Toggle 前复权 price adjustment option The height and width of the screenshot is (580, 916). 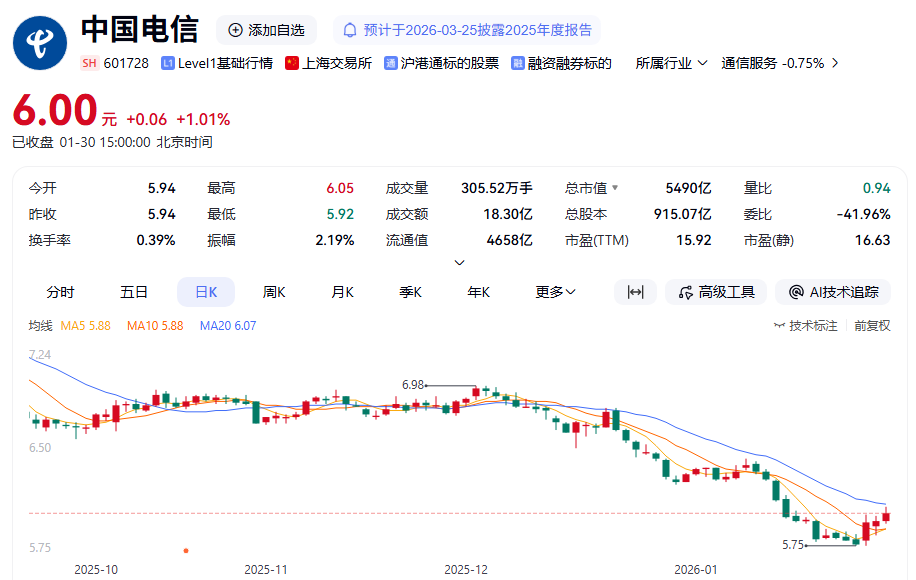point(871,326)
